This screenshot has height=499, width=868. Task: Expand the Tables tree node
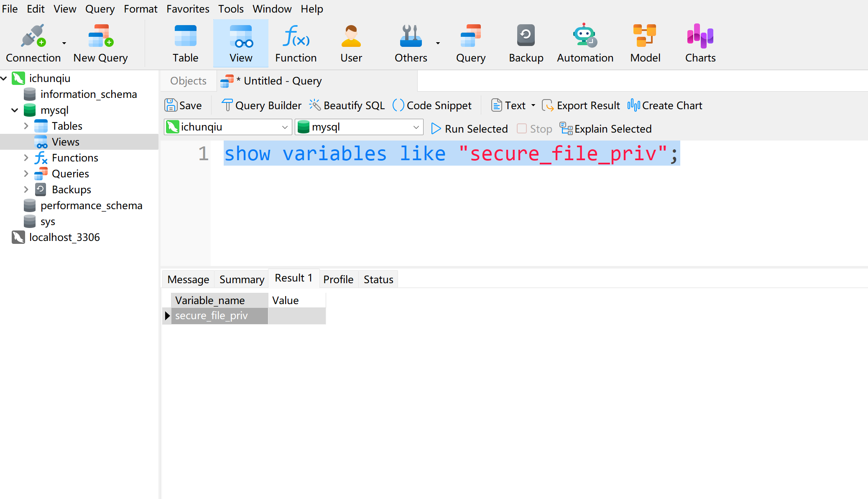click(x=26, y=126)
